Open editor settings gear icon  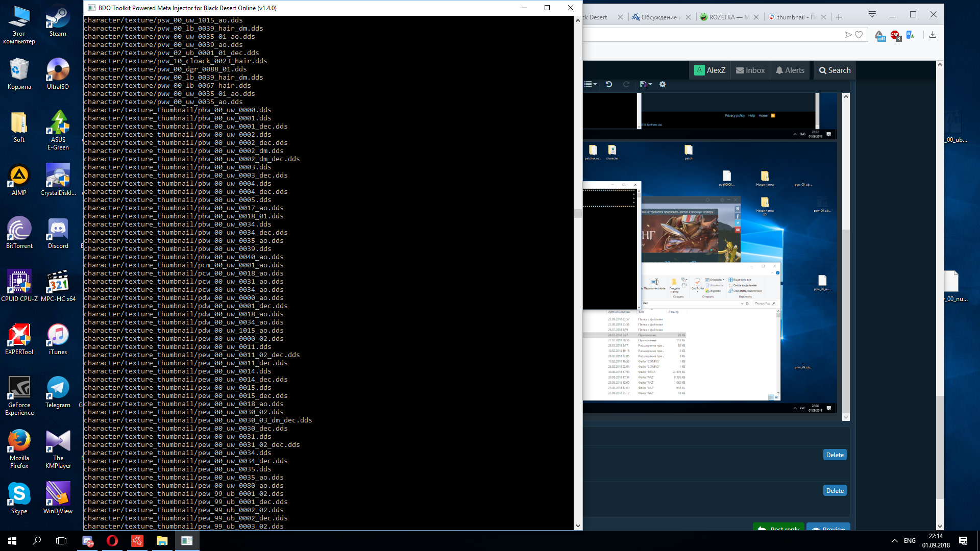tap(663, 84)
